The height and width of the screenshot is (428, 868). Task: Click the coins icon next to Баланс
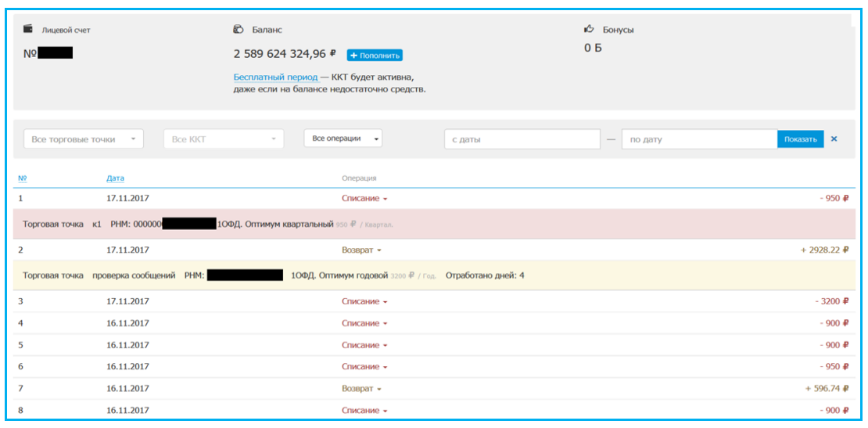pyautogui.click(x=239, y=29)
